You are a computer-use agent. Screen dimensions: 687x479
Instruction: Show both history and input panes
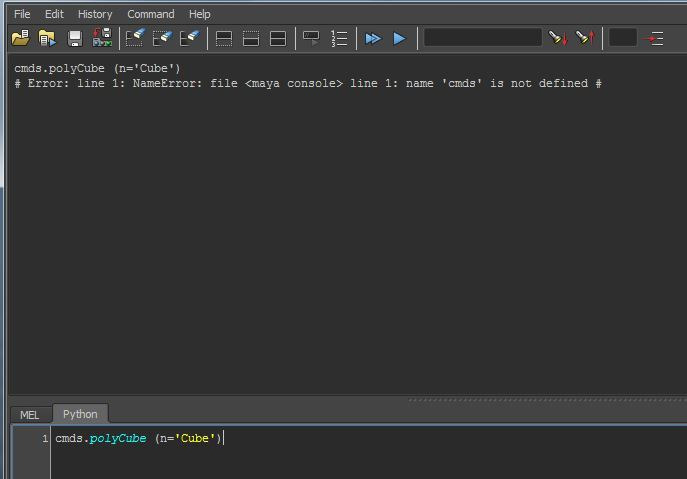point(278,39)
